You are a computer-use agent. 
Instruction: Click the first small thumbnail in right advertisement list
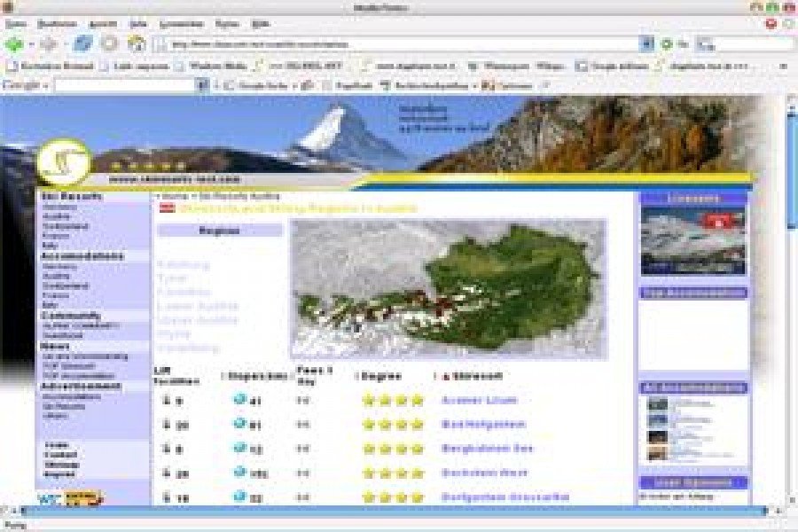657,404
